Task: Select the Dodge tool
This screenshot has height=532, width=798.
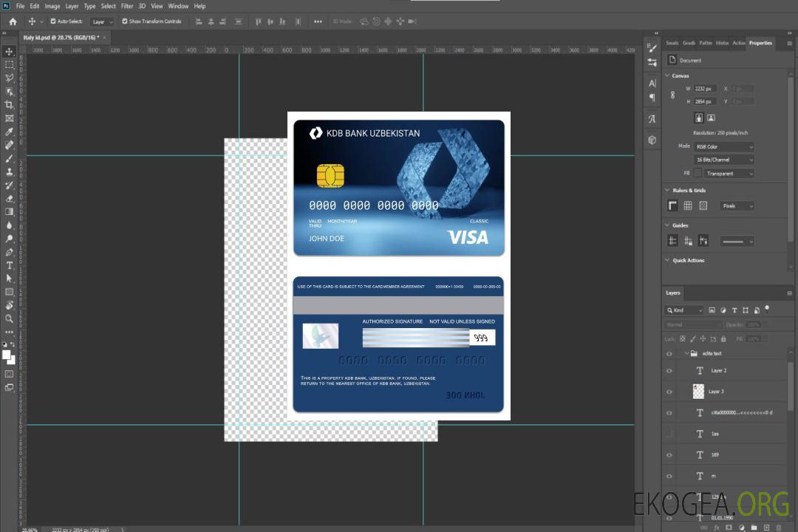Action: 9,239
